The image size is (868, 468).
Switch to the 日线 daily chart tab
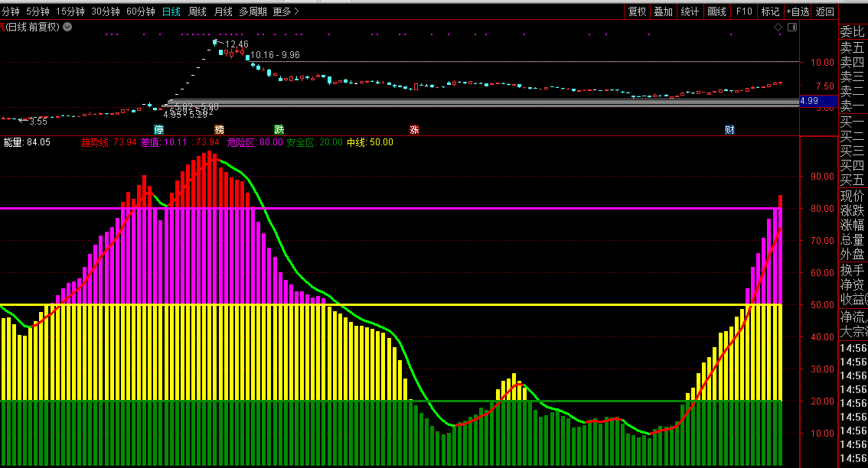171,11
